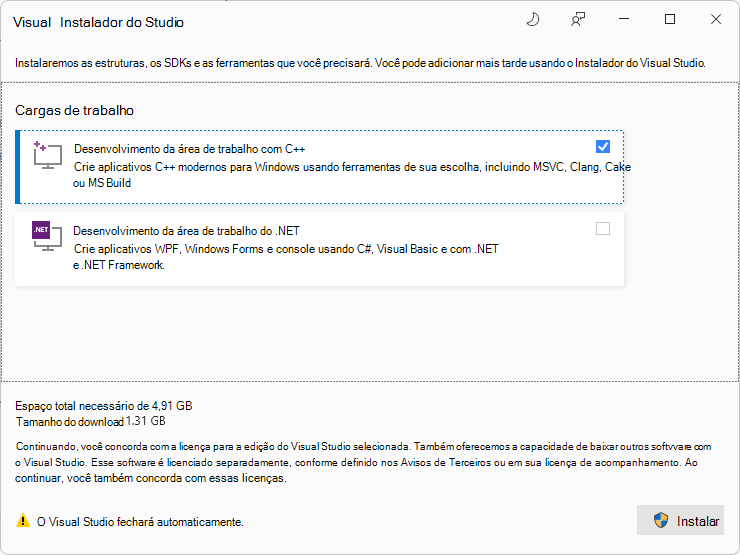Click 'Tamanho do download 1.31 GB' text
Viewport: 740px width, 555px height.
[x=91, y=421]
